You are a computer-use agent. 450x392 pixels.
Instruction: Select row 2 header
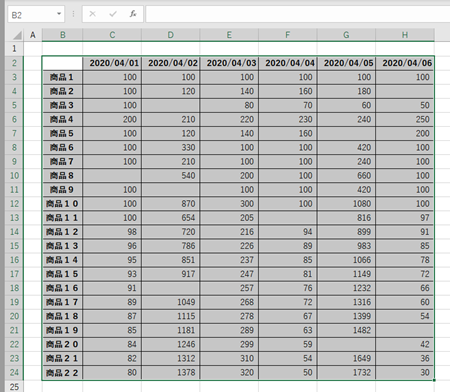pos(14,63)
